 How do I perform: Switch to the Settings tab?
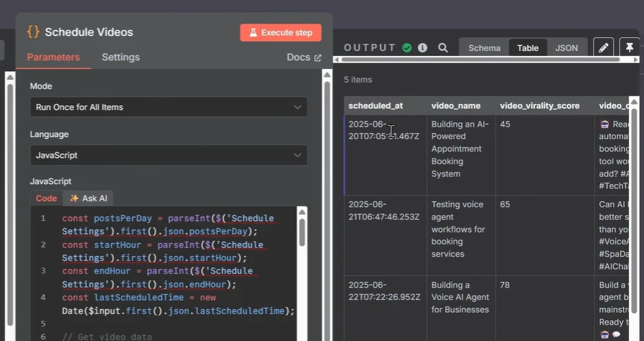click(121, 57)
